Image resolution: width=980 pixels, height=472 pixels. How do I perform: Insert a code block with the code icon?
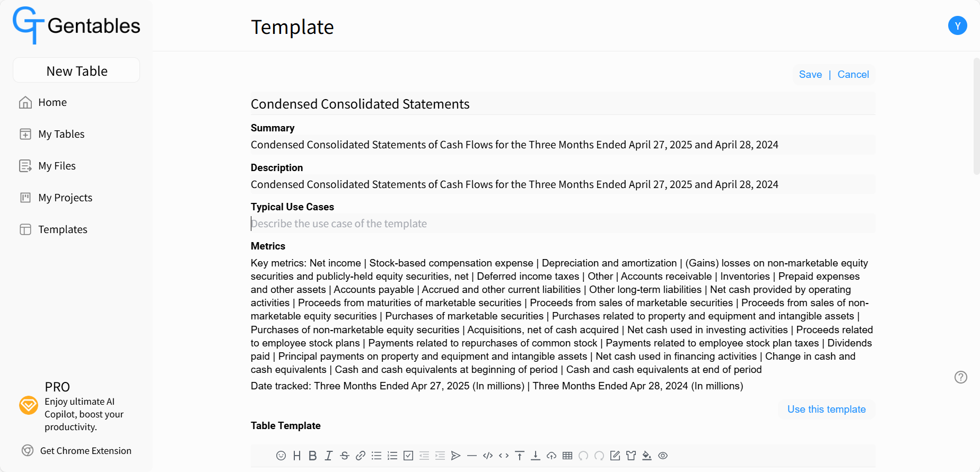(488, 456)
